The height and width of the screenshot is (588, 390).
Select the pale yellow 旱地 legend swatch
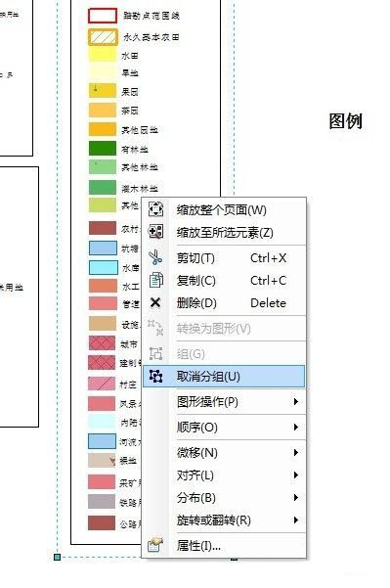(103, 71)
